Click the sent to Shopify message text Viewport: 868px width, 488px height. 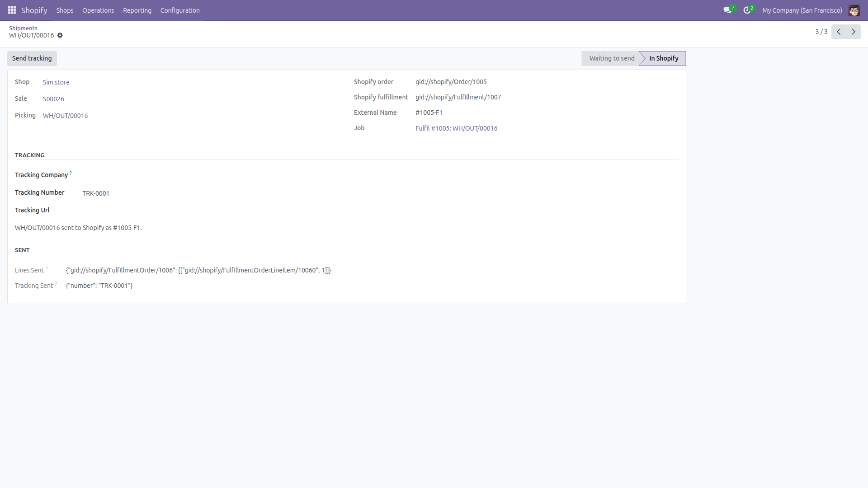(x=78, y=228)
